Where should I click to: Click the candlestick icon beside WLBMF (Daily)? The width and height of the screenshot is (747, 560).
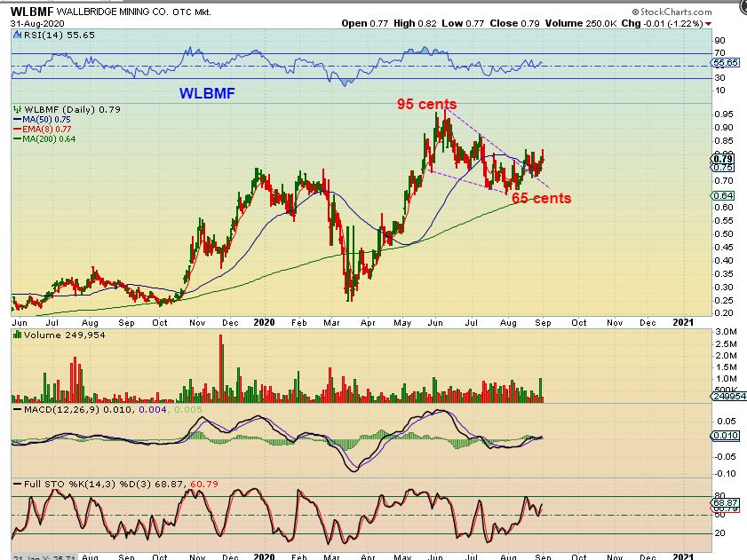pyautogui.click(x=17, y=109)
